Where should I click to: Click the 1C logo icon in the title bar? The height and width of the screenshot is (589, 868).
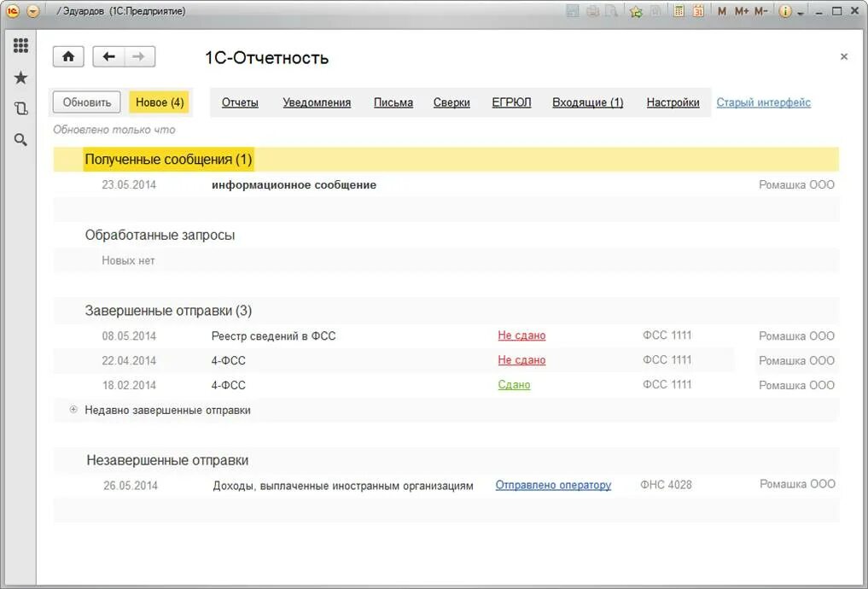coord(12,10)
